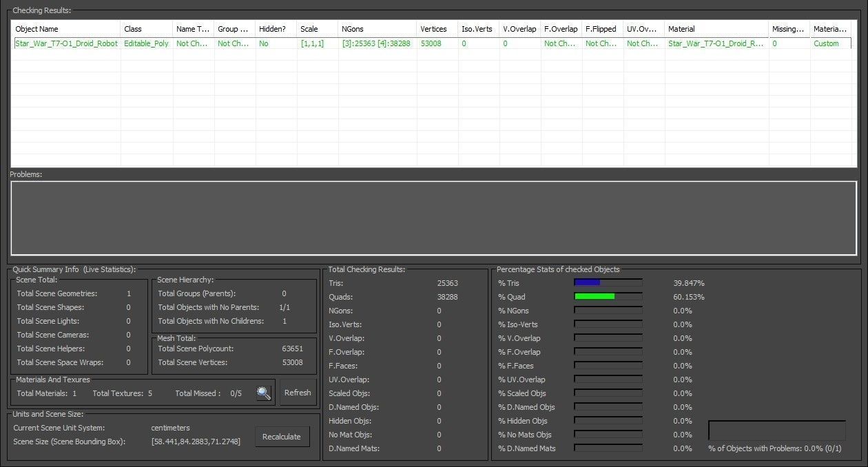
Task: Click the Custom material type cell
Action: 830,43
